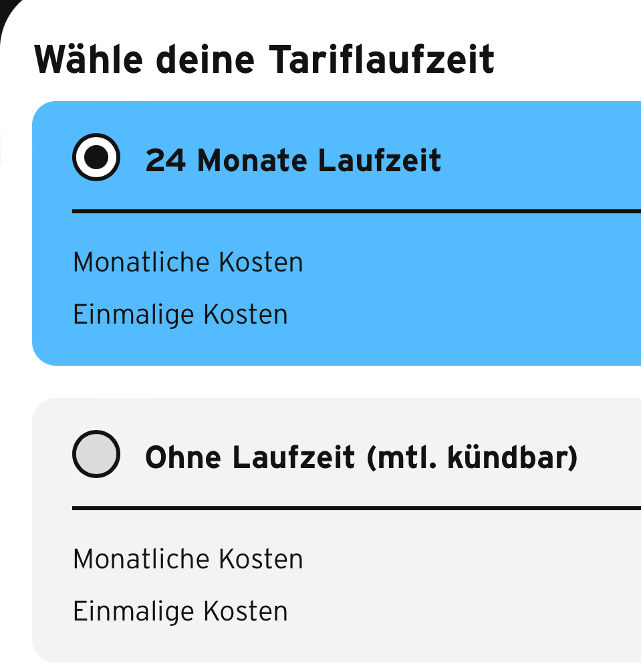Click the black dot inside the selected radio
The width and height of the screenshot is (641, 672).
pyautogui.click(x=96, y=158)
